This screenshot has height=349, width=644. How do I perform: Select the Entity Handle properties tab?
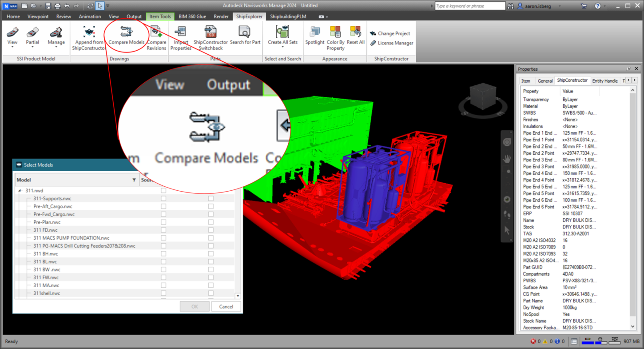604,81
